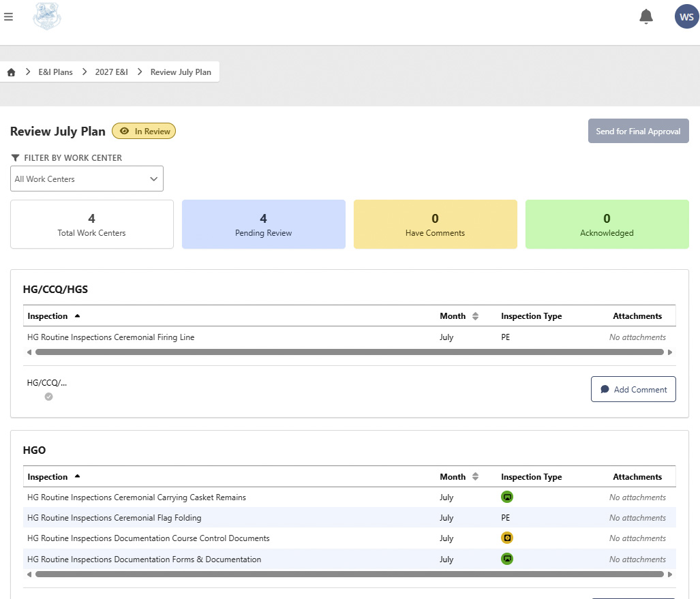
Task: Click the Review July Plan breadcrumb
Action: (x=181, y=72)
